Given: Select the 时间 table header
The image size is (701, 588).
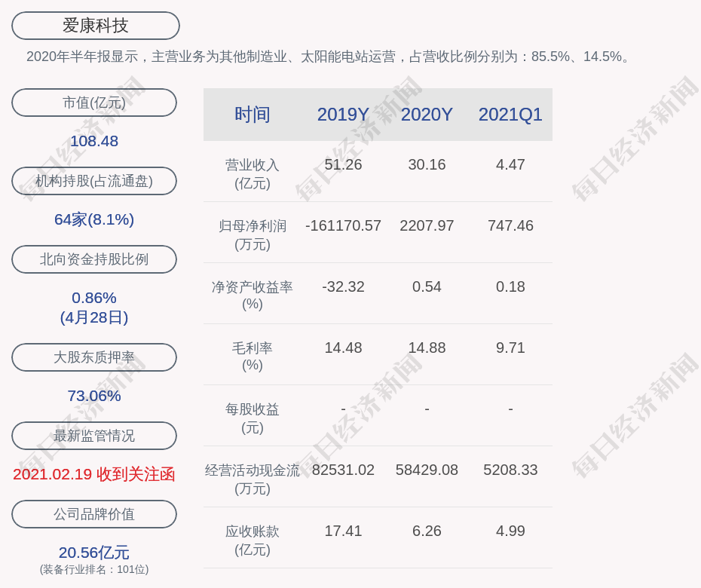Looking at the screenshot, I should tap(253, 115).
